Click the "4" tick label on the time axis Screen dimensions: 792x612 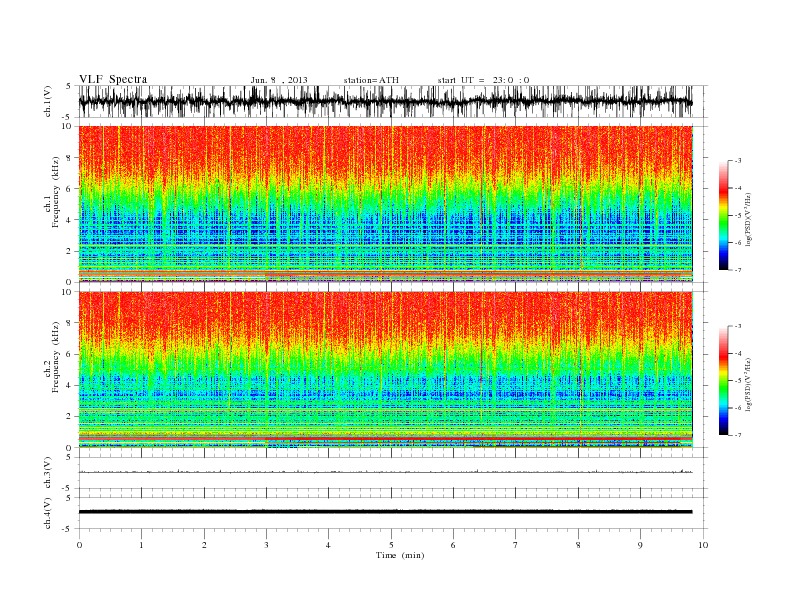pos(329,545)
